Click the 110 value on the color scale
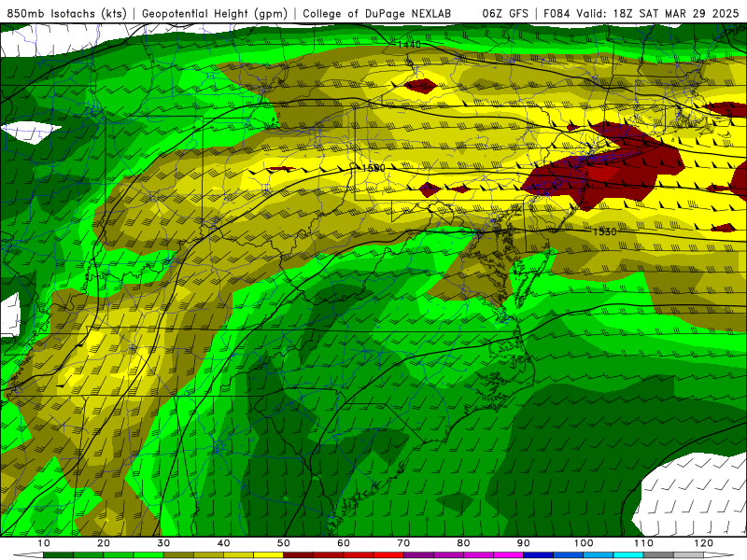The image size is (747, 560). tap(643, 543)
